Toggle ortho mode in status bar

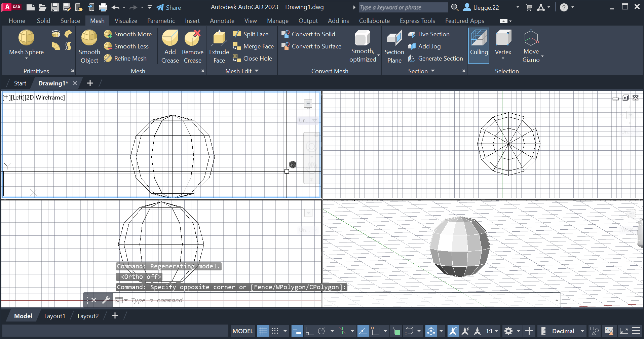click(309, 331)
